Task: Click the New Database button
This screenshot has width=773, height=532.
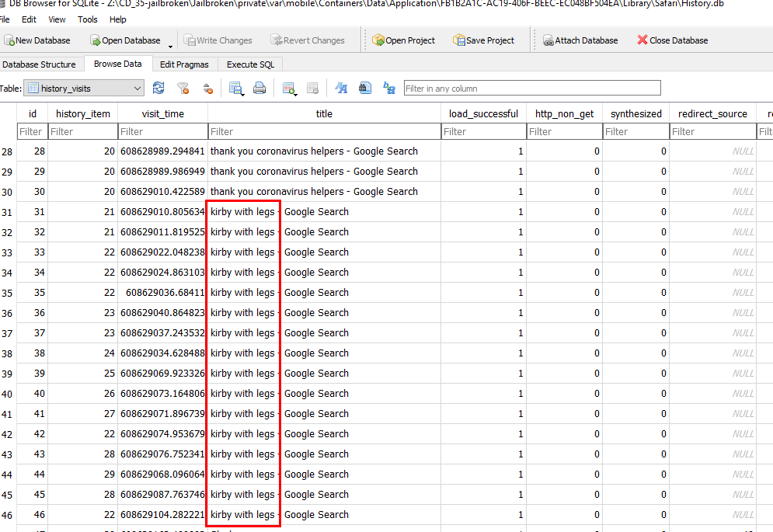Action: 37,40
